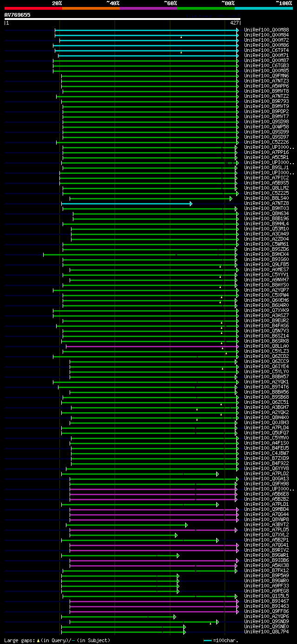Open hit UniRef100_A0MES7
The image size is (297, 644).
point(266,270)
